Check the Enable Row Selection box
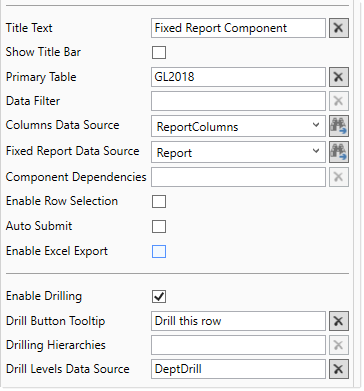This screenshot has height=391, width=364. click(x=159, y=201)
